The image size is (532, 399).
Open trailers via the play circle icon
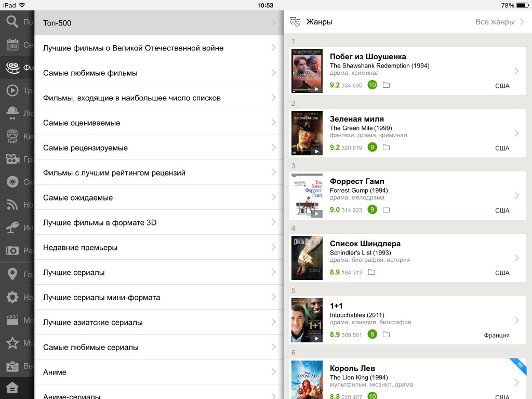[x=12, y=90]
